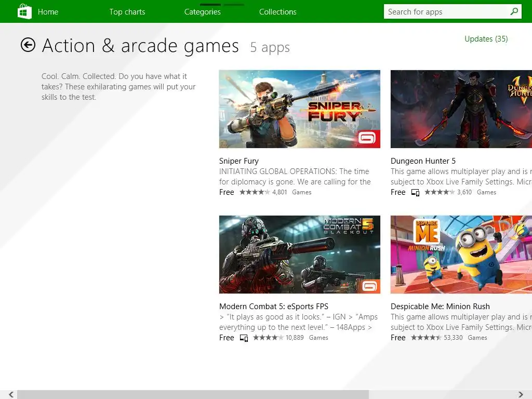This screenshot has height=399, width=532.
Task: Click the 10,889 rating count
Action: 295,338
